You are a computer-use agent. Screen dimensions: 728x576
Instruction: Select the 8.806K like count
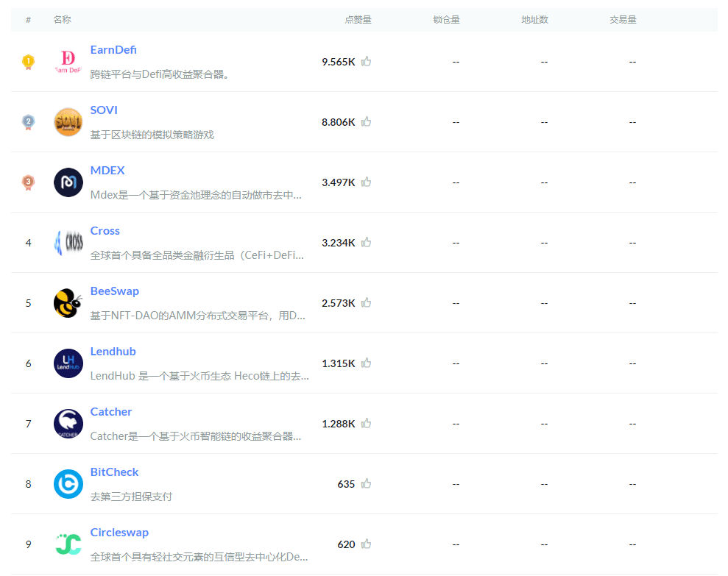click(339, 122)
